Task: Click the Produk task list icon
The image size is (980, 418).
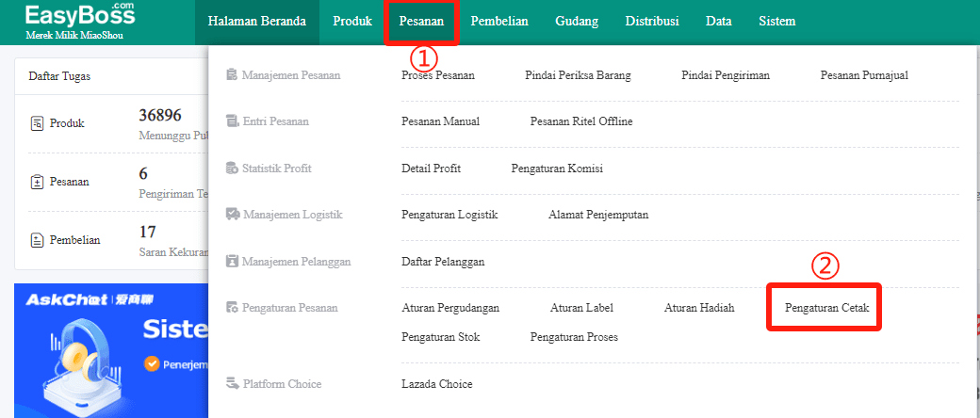Action: pyautogui.click(x=38, y=123)
